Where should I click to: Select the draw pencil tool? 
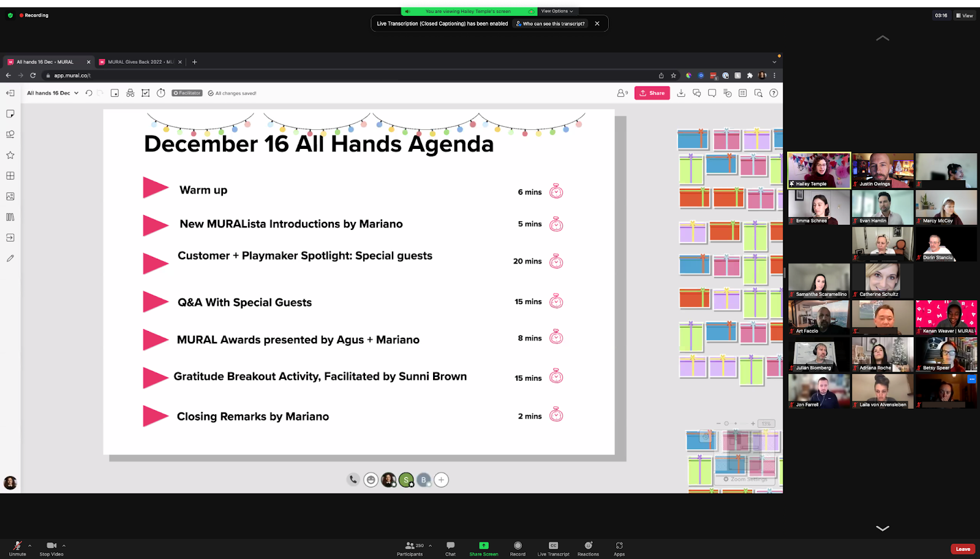[10, 259]
